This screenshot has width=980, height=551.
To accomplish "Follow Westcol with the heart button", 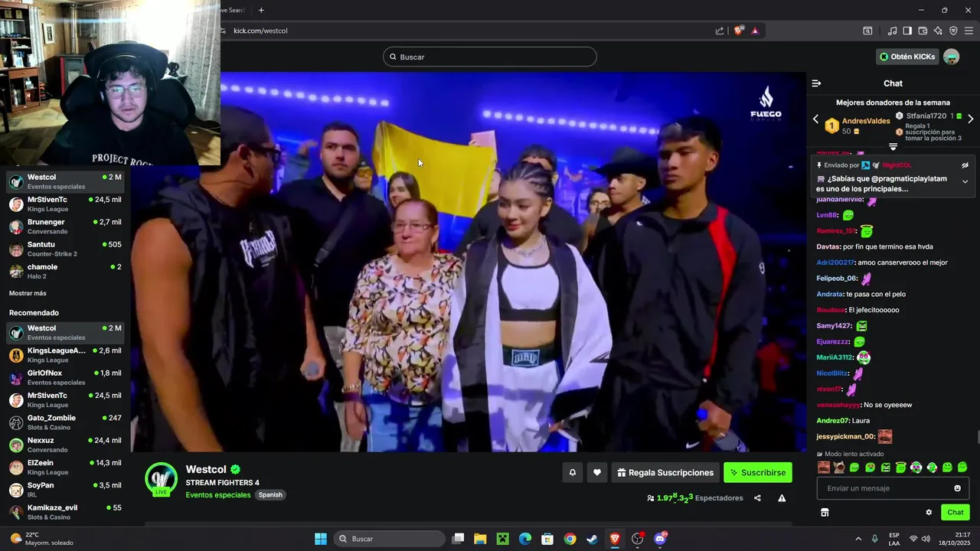I will (x=597, y=473).
